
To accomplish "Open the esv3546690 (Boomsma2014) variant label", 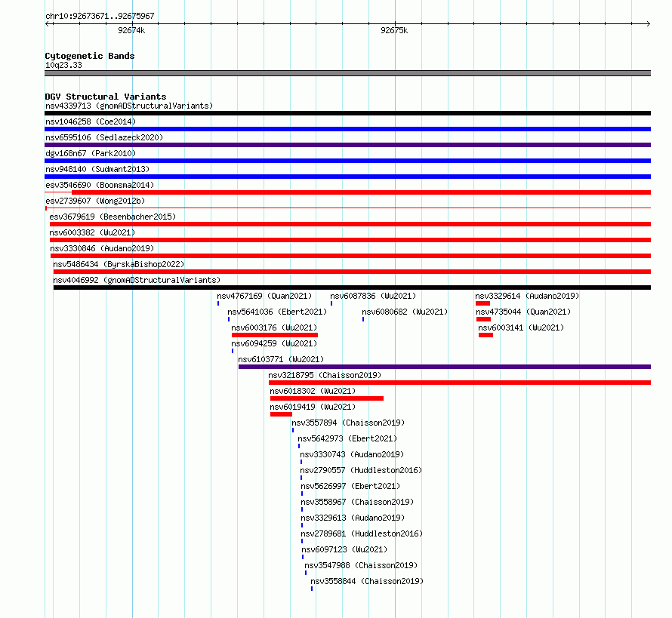I will pyautogui.click(x=100, y=185).
